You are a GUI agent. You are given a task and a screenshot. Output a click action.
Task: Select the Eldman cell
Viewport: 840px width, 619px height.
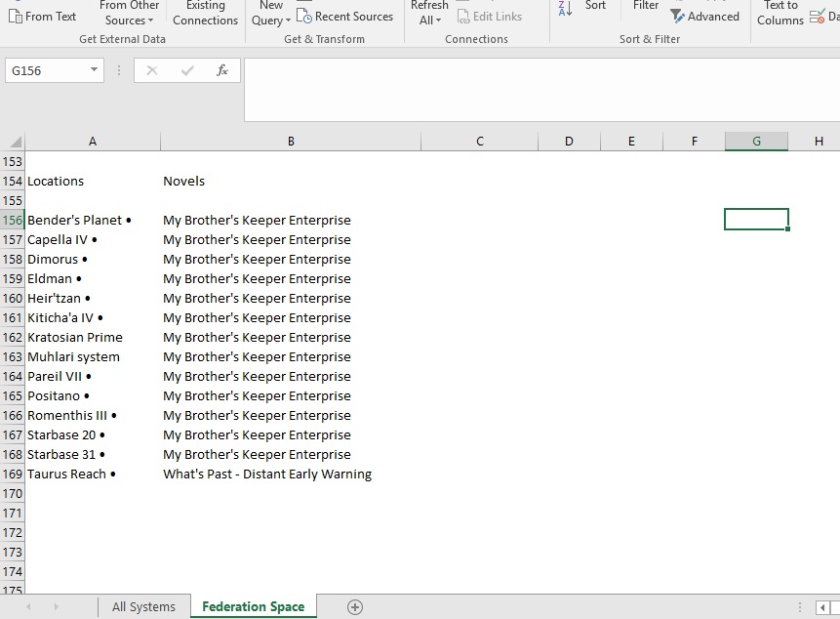pos(93,278)
